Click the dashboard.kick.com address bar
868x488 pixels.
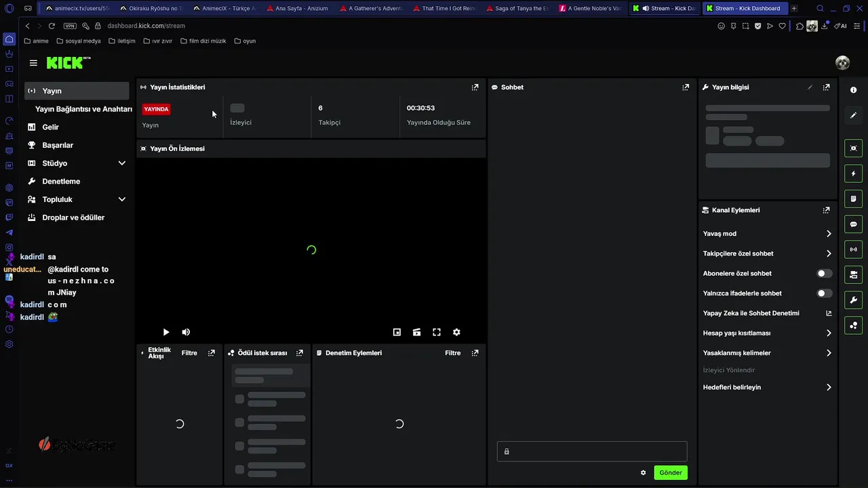coord(146,26)
